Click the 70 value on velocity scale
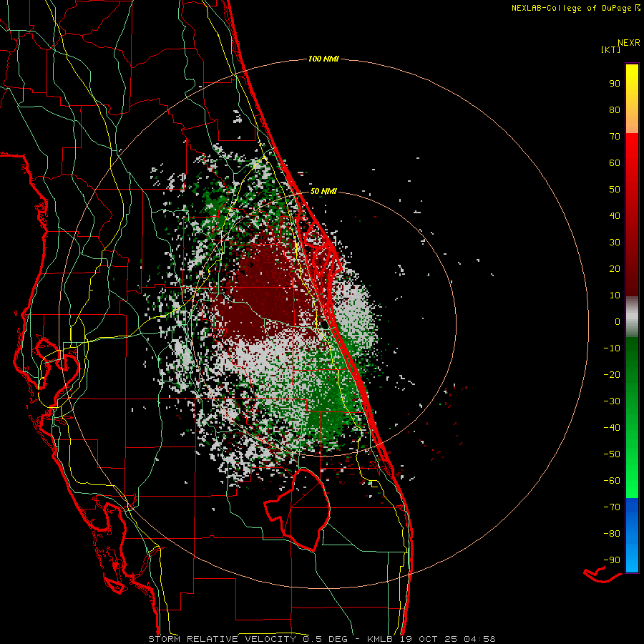The image size is (644, 644). (x=615, y=137)
